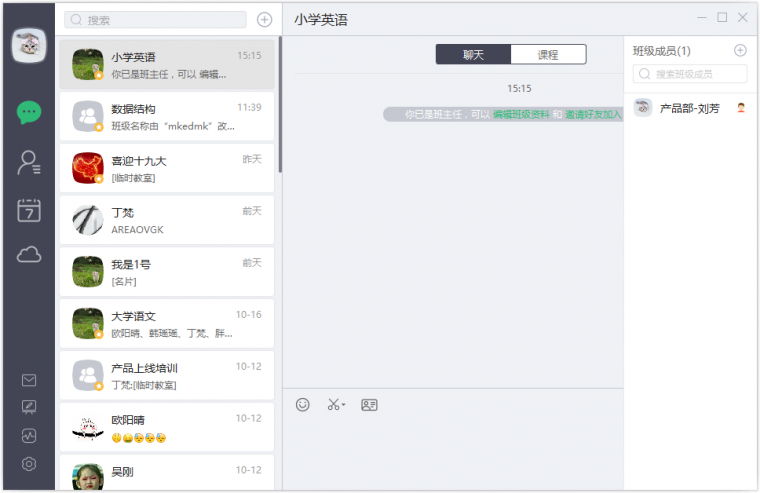Image resolution: width=760 pixels, height=493 pixels.
Task: Add a class member with plus icon
Action: pyautogui.click(x=740, y=50)
